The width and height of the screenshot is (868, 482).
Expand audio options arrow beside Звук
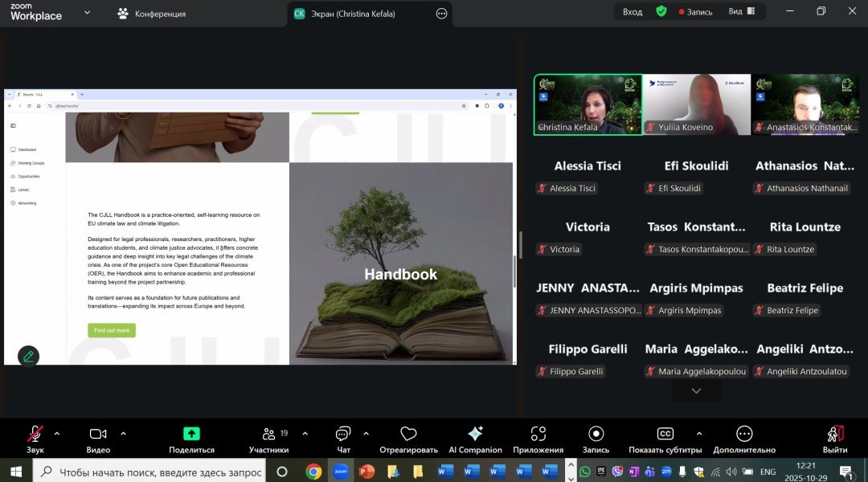pyautogui.click(x=57, y=433)
